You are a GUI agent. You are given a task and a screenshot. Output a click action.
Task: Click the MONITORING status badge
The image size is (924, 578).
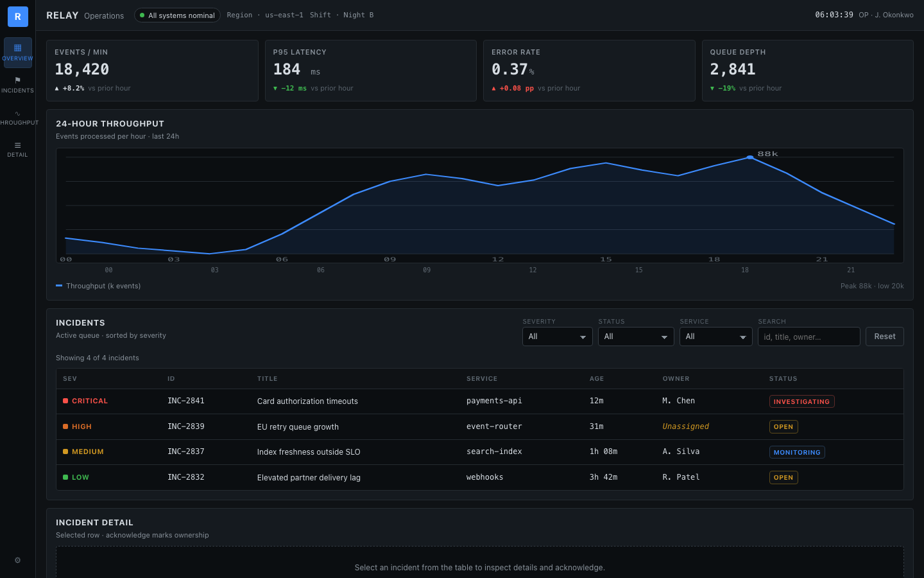(797, 452)
